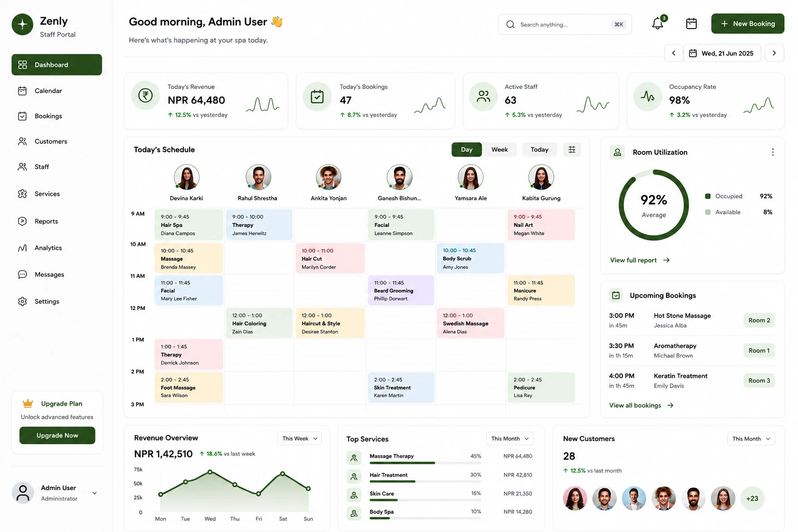Switch schedule to Day view
798x532 pixels.
pyautogui.click(x=467, y=150)
